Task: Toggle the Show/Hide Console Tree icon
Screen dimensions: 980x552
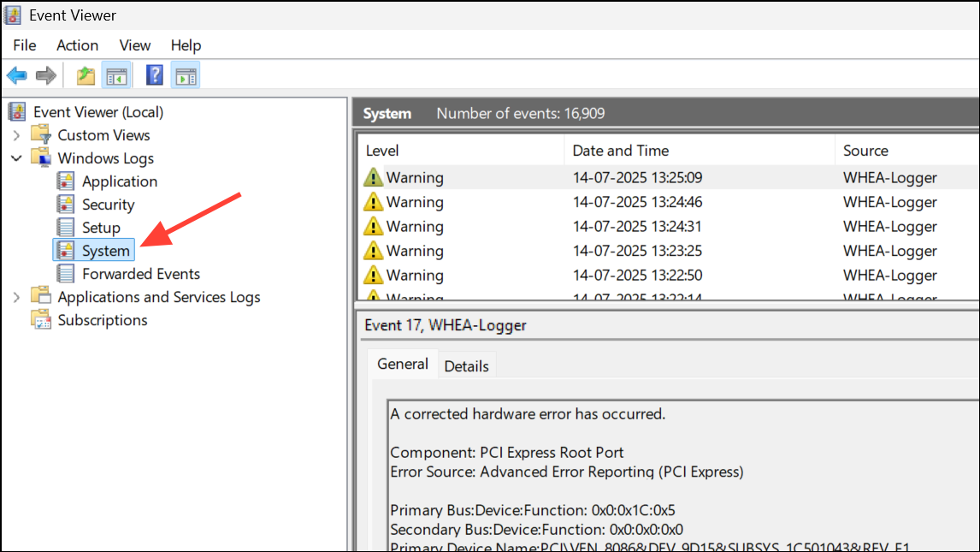Action: tap(117, 75)
